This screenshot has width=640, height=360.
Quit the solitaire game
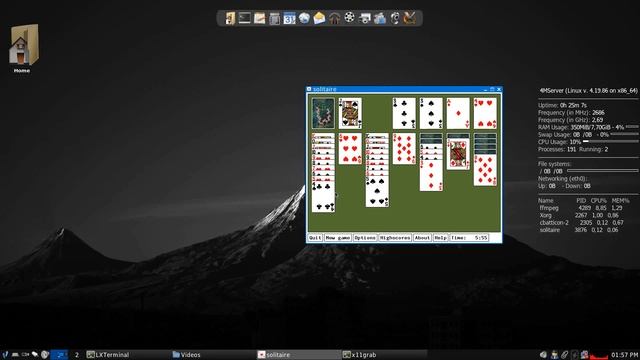pyautogui.click(x=315, y=238)
